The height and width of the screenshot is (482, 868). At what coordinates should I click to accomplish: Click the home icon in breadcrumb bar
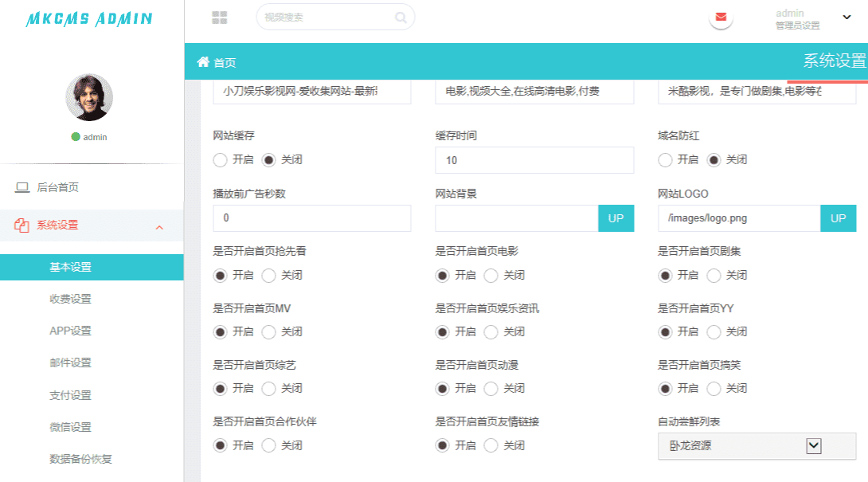point(203,62)
